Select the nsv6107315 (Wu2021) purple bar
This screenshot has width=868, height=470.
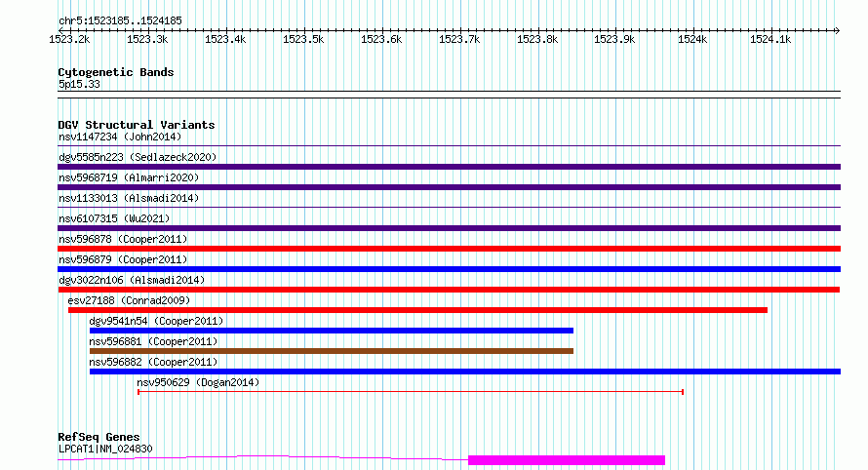coord(449,228)
